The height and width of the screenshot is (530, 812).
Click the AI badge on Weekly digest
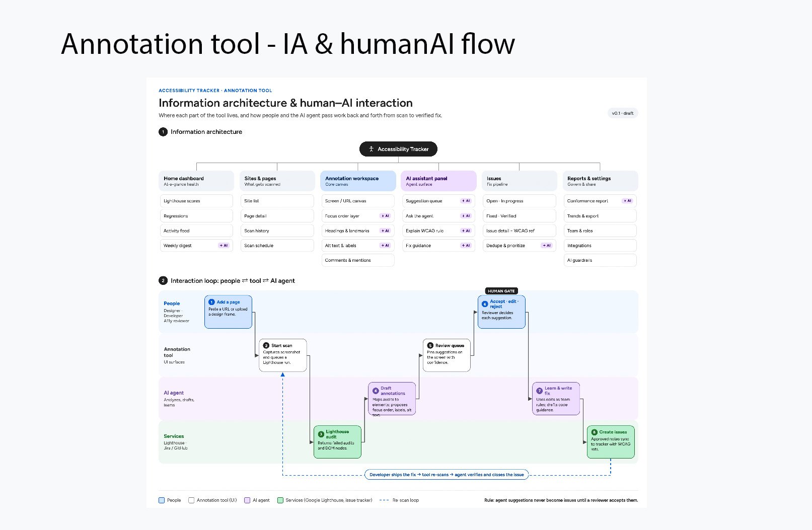(x=224, y=246)
